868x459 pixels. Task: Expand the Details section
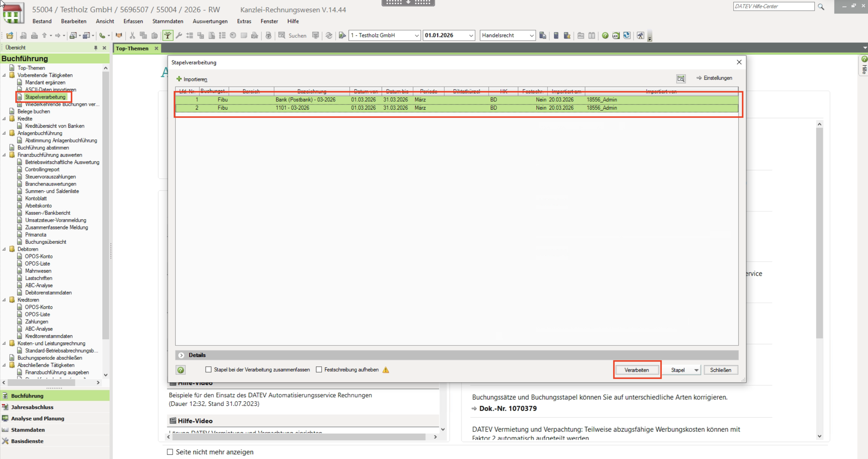(x=181, y=355)
